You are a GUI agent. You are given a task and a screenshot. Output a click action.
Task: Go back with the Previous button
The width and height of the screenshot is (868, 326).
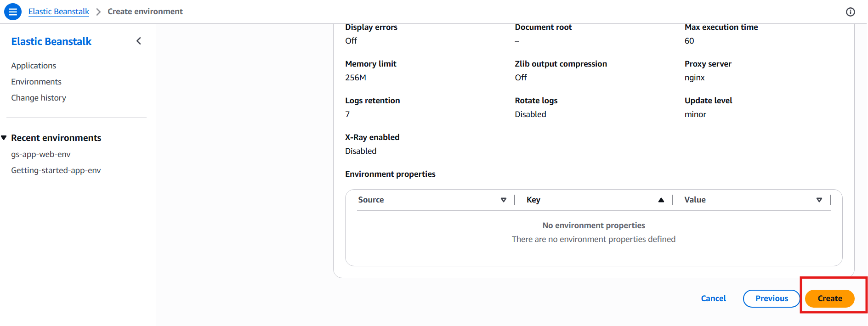[772, 298]
